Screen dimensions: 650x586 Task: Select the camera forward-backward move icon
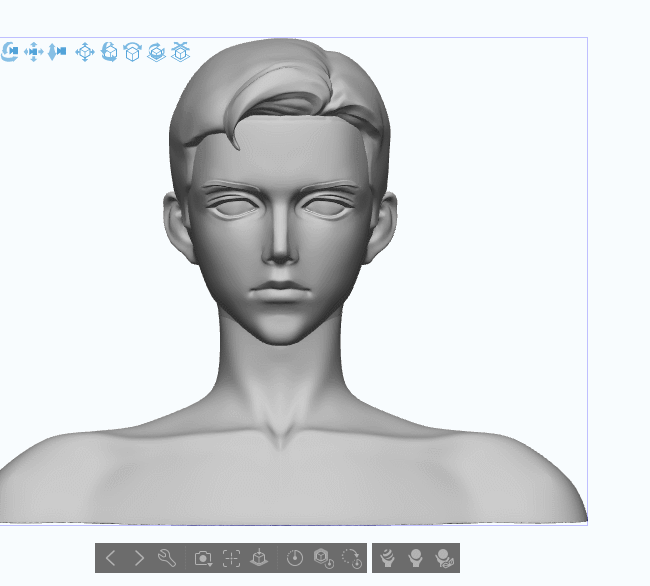57,52
